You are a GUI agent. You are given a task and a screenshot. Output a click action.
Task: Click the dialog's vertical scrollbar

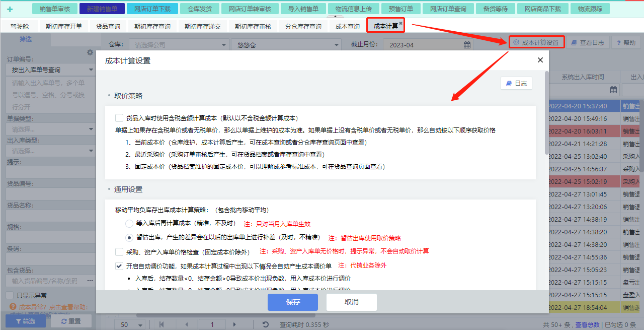click(547, 112)
